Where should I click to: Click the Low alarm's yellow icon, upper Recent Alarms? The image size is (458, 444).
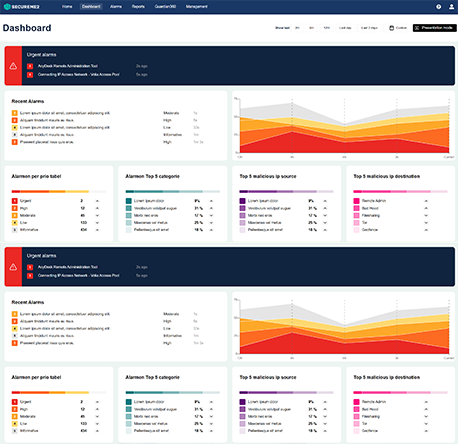click(15, 127)
